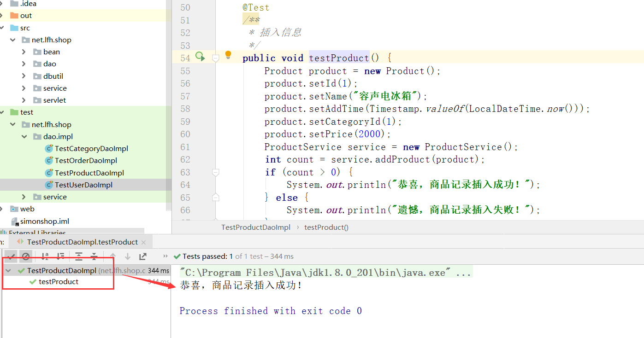Viewport: 644px width, 338px height.
Task: Select the web folder icon
Action: tap(14, 209)
